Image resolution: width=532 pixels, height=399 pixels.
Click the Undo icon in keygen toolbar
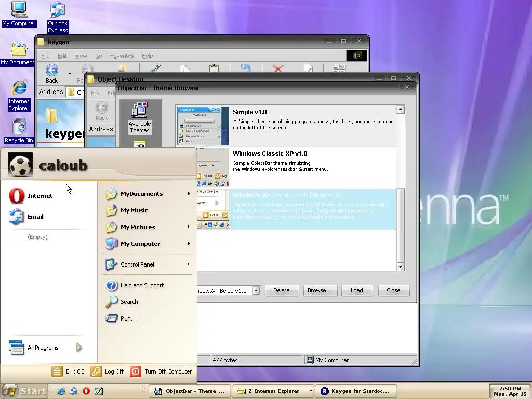point(246,68)
